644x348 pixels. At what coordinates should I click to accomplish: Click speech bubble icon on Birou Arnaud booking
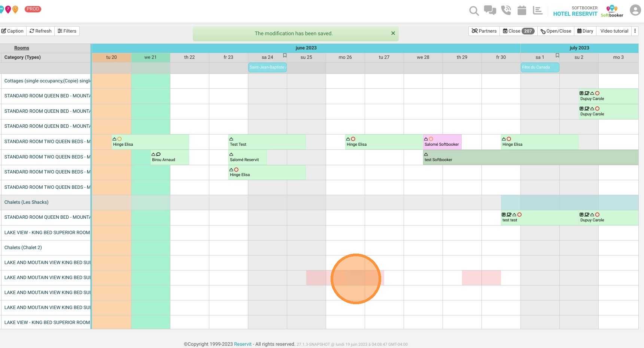(158, 154)
